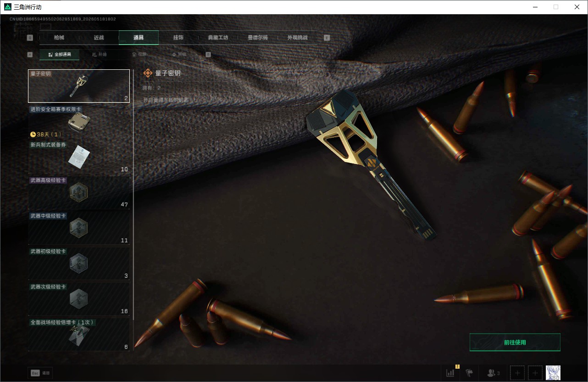This screenshot has width=588, height=382.
Task: Open the 挂饰 tab
Action: point(178,38)
